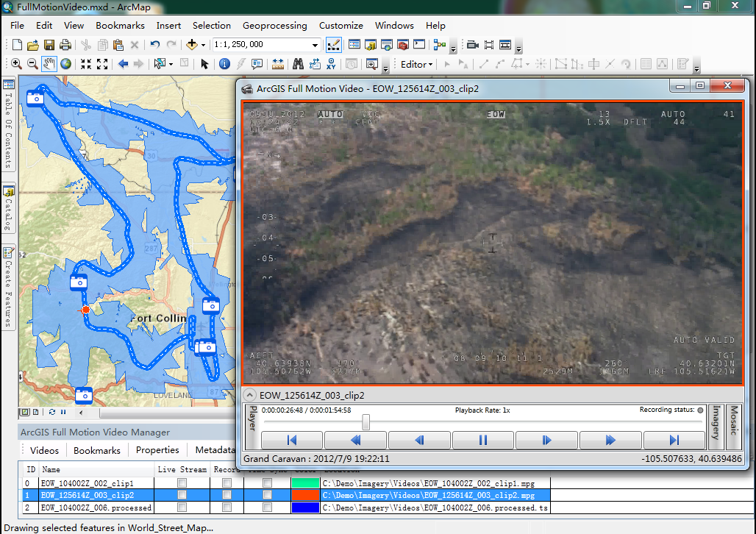This screenshot has width=756, height=534.
Task: Click the film strip toolbar icon
Action: [489, 45]
